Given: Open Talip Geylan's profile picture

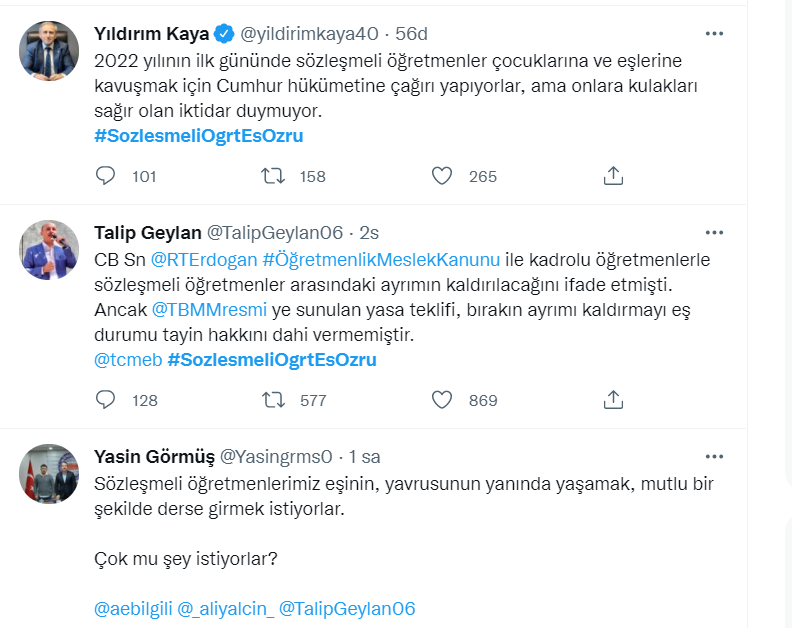Looking at the screenshot, I should pyautogui.click(x=49, y=250).
